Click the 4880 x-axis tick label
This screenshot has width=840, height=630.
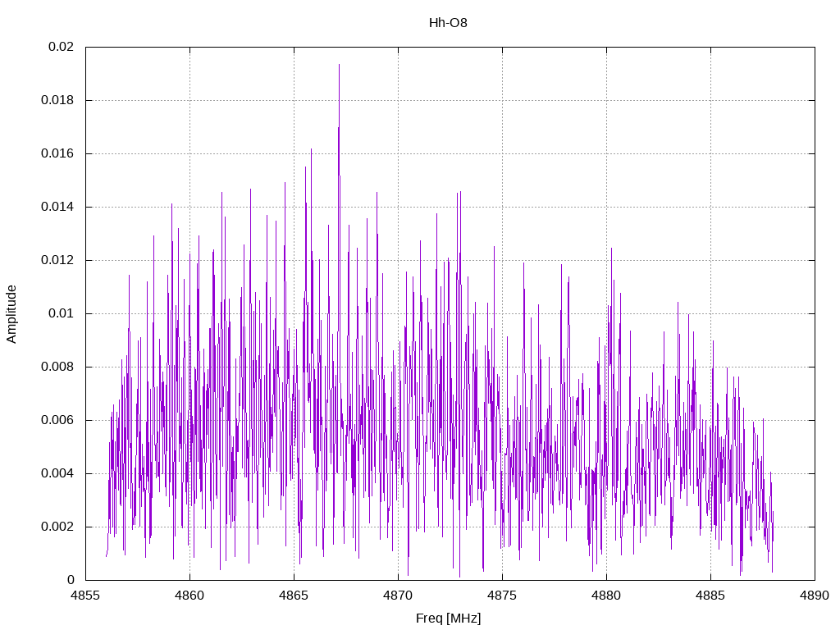606,596
